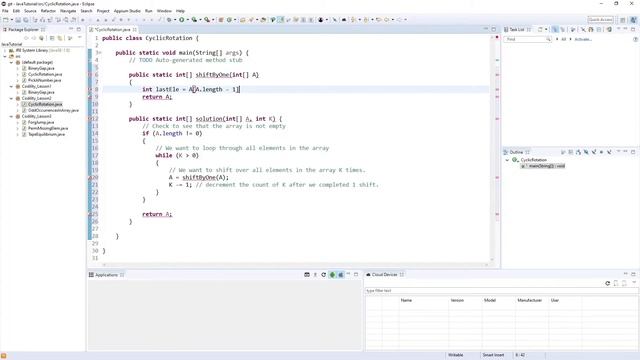Toggle Link with Editor in Package Explorer

coord(60,38)
